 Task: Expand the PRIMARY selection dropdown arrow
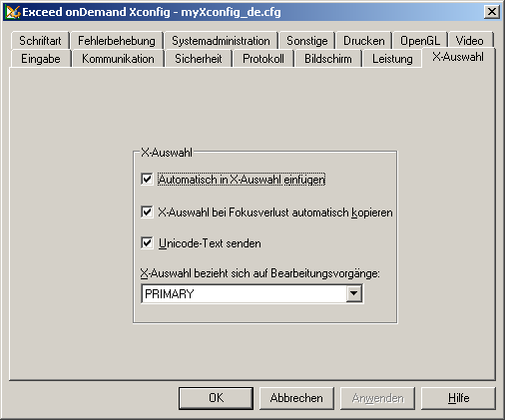pos(354,293)
